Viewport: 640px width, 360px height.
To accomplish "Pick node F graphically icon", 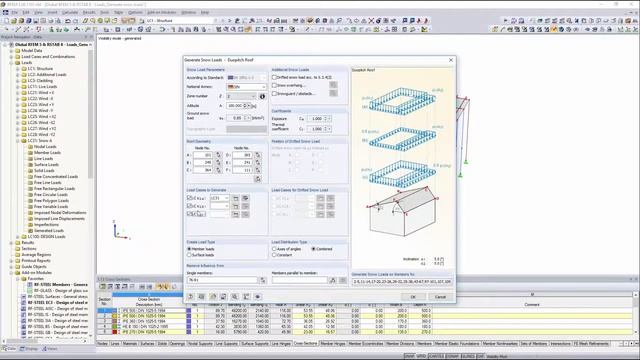I will tap(258, 170).
